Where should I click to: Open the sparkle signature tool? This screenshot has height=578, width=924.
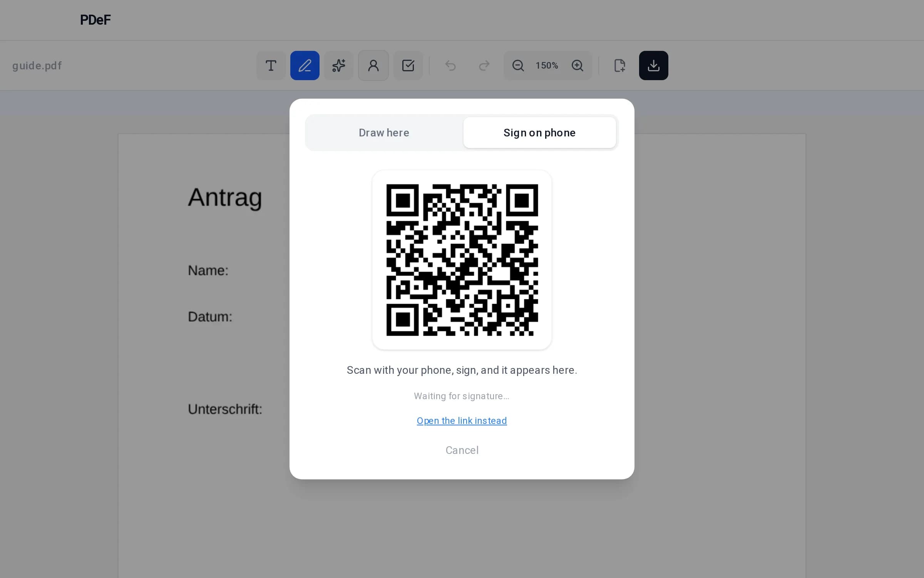(339, 66)
